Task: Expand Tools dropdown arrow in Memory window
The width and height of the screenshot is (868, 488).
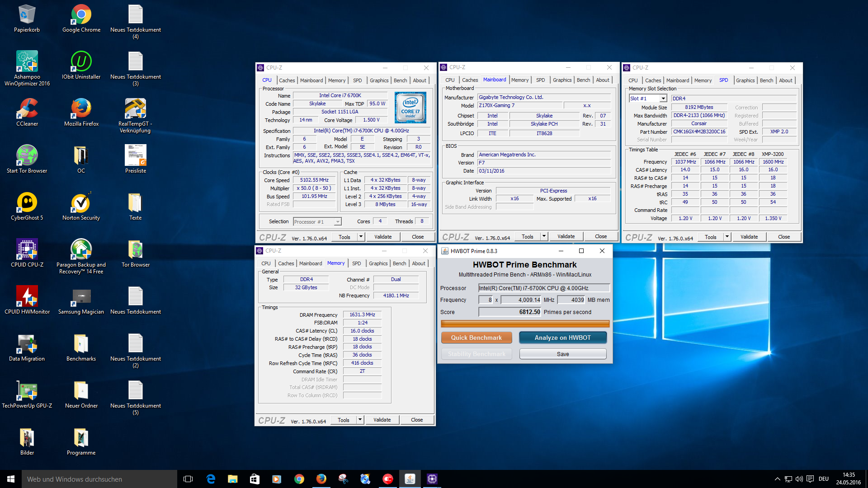Action: point(360,420)
